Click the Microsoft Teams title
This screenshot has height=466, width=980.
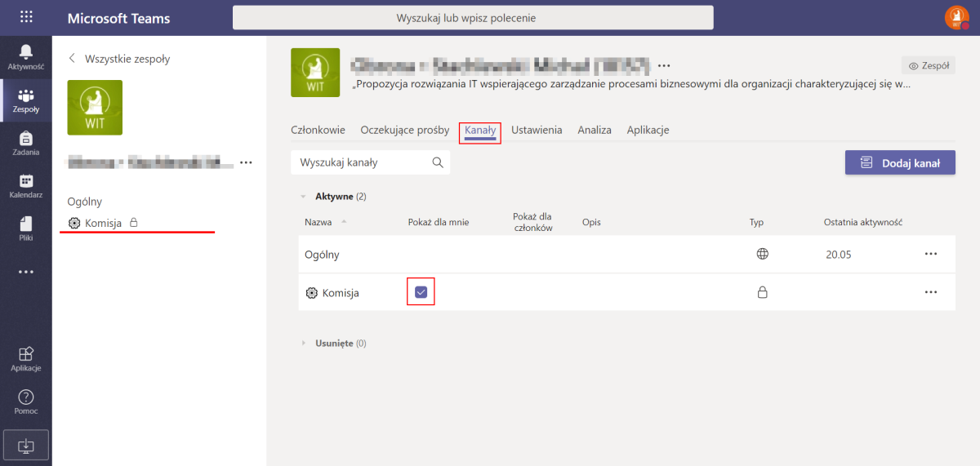tap(118, 18)
